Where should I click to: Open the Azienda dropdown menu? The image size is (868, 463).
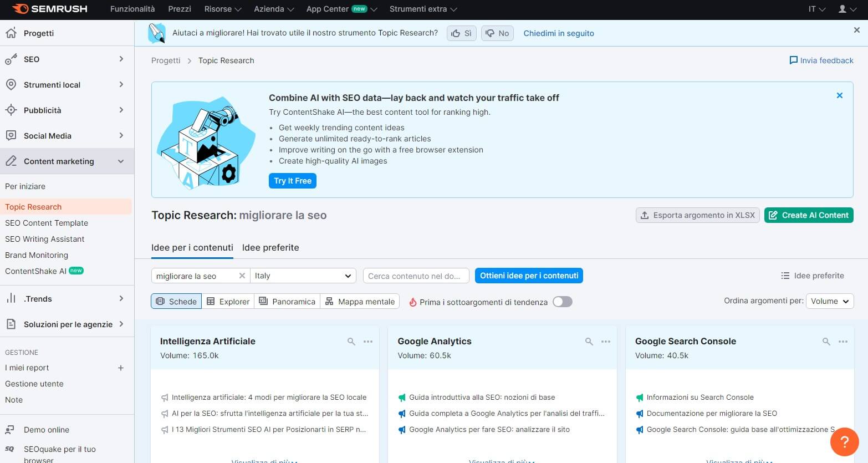click(x=274, y=9)
